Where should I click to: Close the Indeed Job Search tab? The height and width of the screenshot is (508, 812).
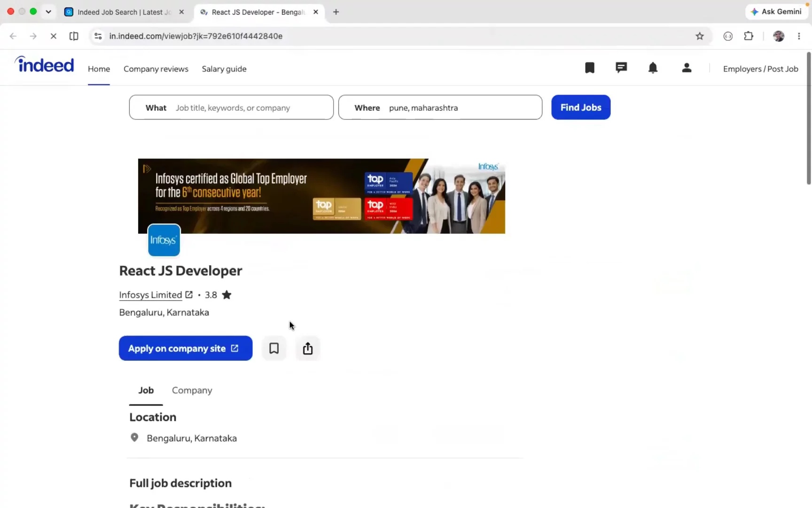click(x=181, y=12)
